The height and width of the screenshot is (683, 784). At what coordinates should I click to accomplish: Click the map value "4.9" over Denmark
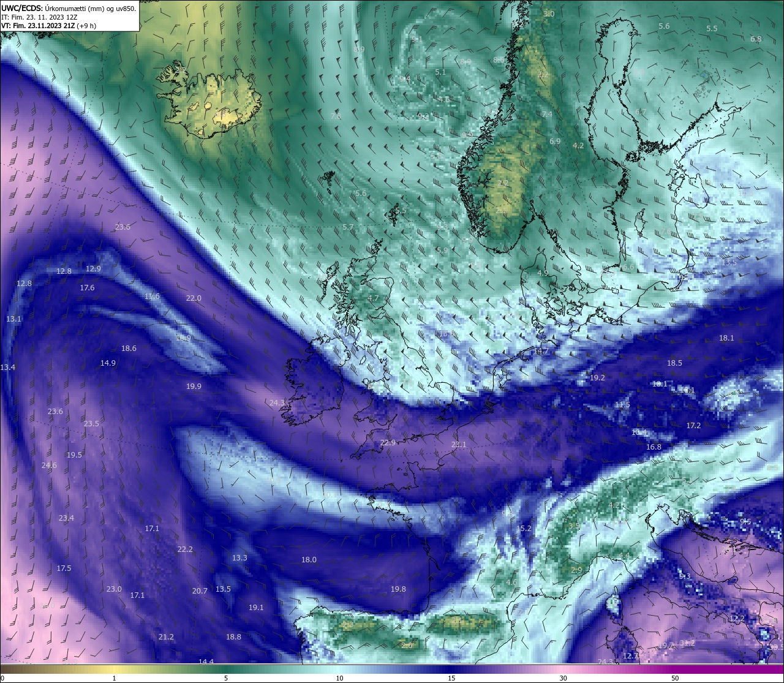[543, 273]
